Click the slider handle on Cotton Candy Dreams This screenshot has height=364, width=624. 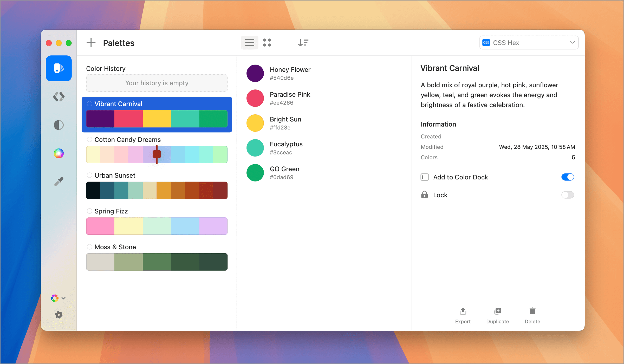(x=157, y=154)
